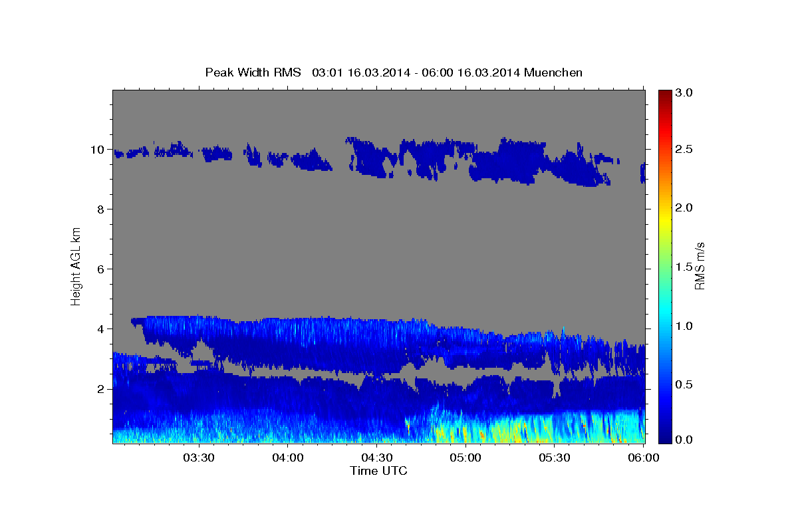Click the colorbar value 2.0
The width and height of the screenshot is (798, 532).
685,208
